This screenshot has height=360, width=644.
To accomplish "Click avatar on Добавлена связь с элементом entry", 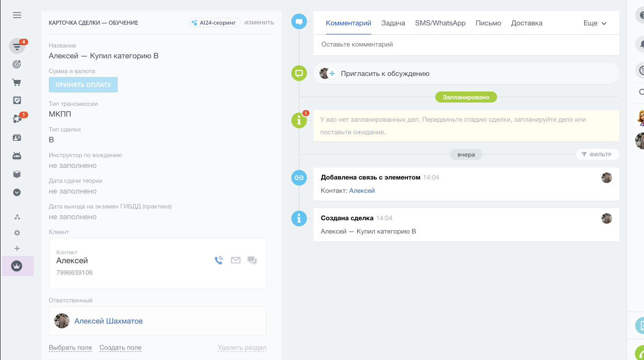I will [x=607, y=177].
